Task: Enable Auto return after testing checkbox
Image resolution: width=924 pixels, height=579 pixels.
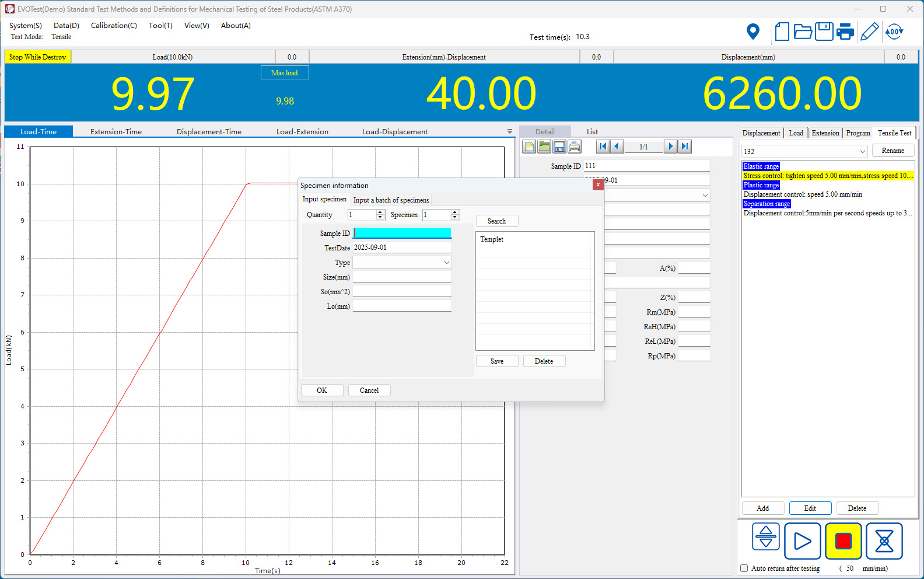Action: coord(744,568)
